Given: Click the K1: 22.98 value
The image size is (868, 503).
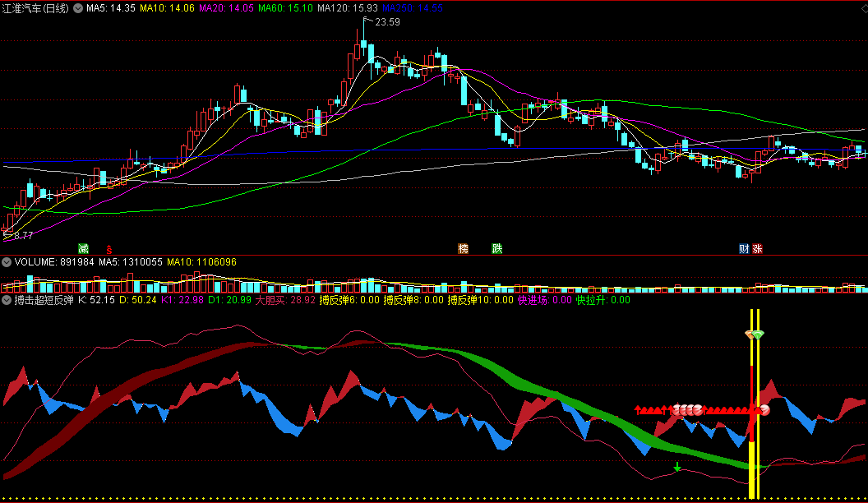Looking at the screenshot, I should pyautogui.click(x=182, y=301).
